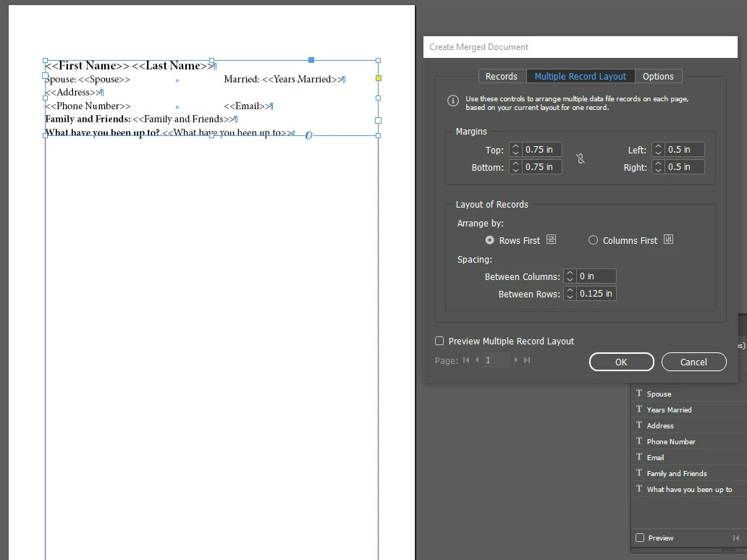
Task: Click the Spouse field text icon
Action: (639, 394)
